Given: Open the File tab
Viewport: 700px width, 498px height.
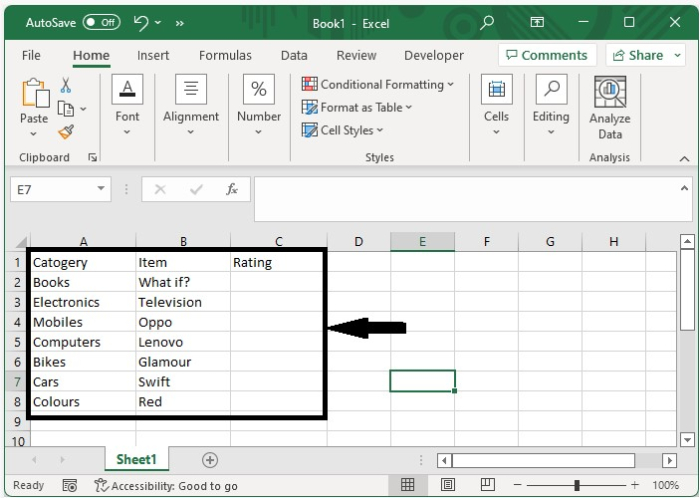Looking at the screenshot, I should pyautogui.click(x=31, y=55).
